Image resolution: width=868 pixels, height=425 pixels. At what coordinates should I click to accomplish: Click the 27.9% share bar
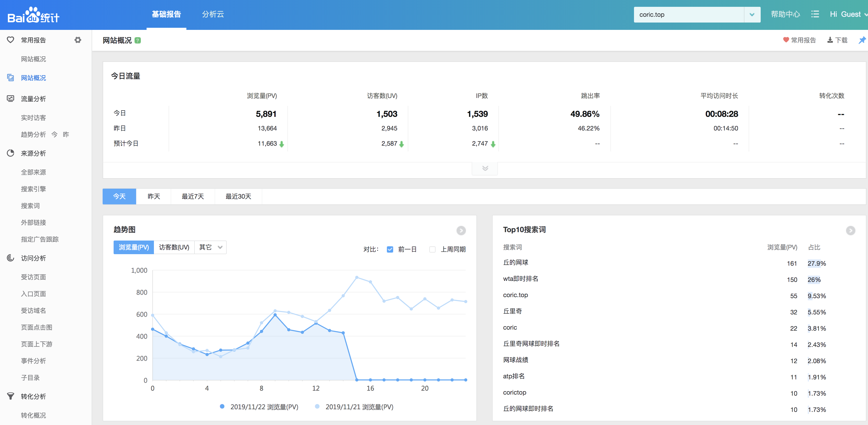(x=816, y=263)
